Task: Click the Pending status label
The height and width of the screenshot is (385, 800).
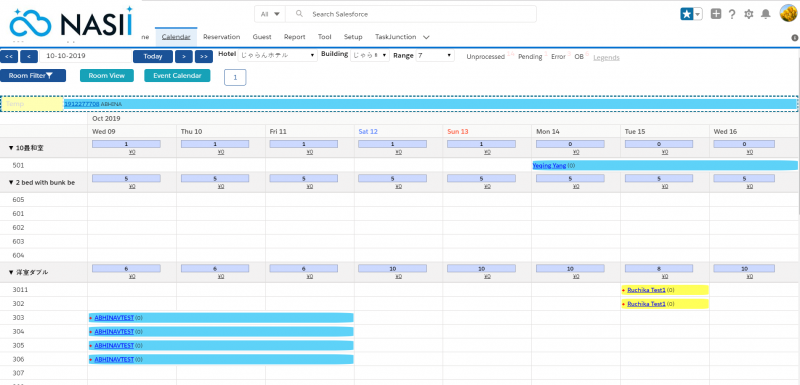Action: [530, 57]
